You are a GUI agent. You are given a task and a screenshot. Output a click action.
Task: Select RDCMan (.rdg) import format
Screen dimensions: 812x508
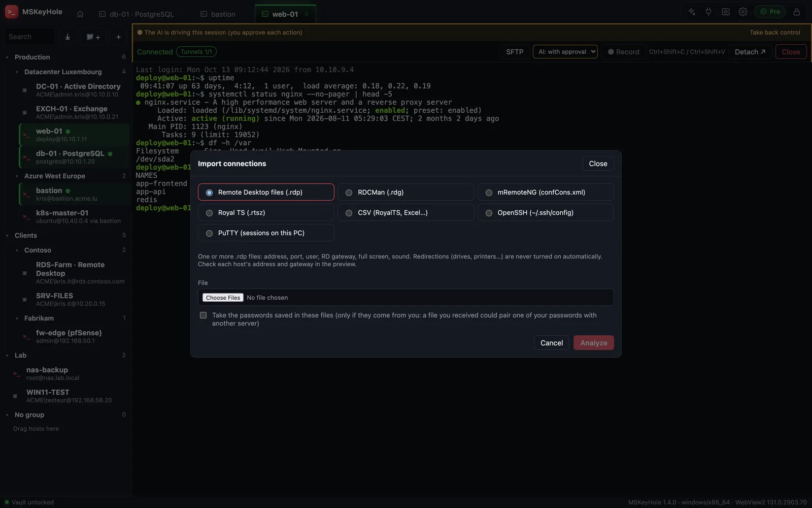click(405, 192)
